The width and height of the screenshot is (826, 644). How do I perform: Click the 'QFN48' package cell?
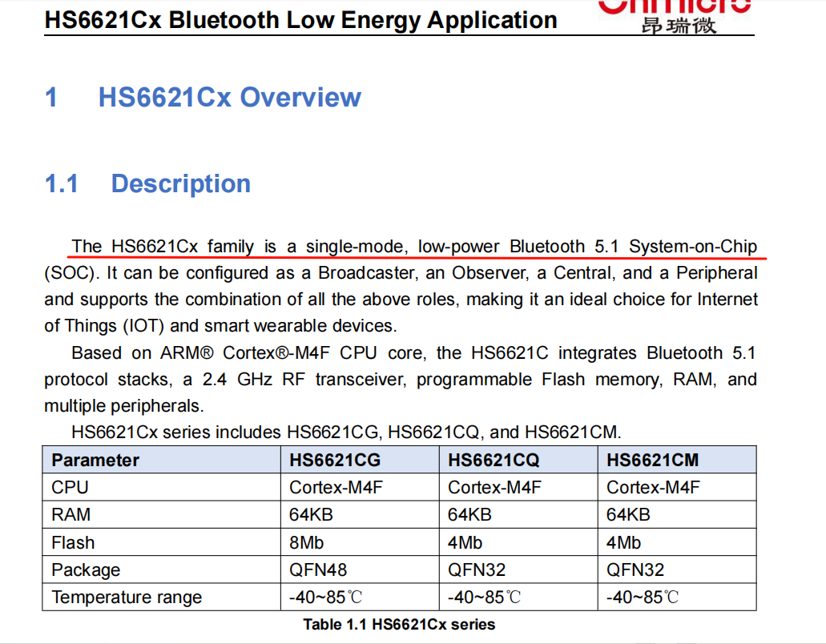[360, 570]
